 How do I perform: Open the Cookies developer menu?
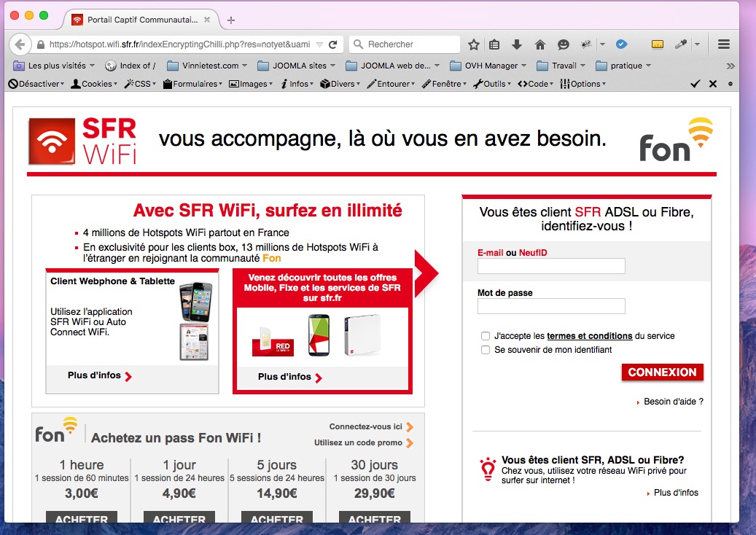pos(94,84)
